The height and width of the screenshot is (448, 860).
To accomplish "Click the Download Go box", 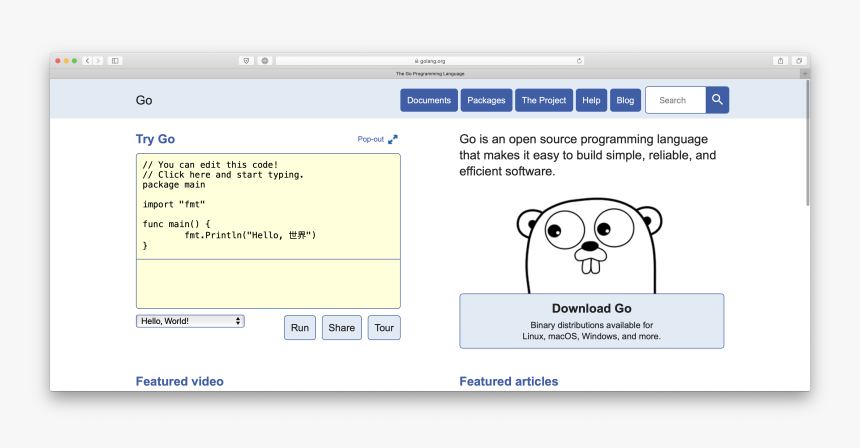I will (592, 321).
